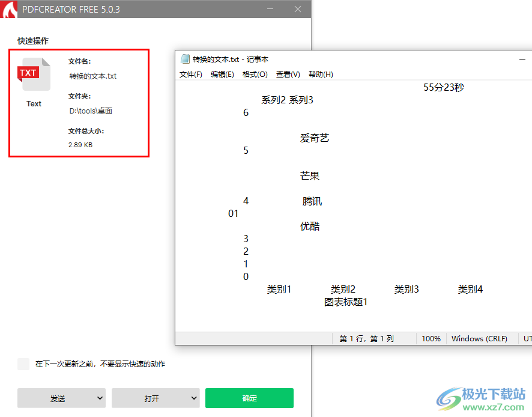Click the word 优酷 in Notepad
This screenshot has width=532, height=417.
pos(310,226)
